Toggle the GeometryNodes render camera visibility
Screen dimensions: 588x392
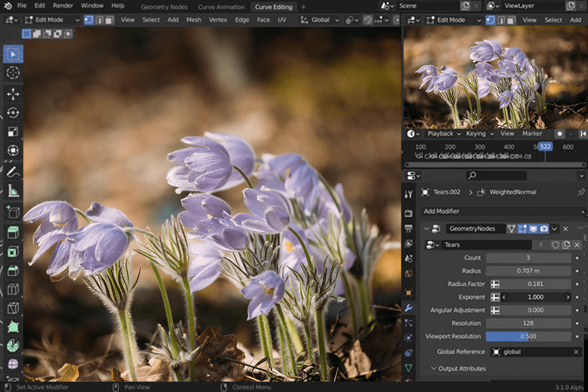point(544,228)
